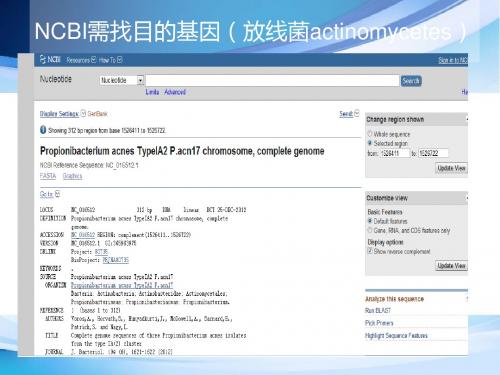Select Gene, RNA, and CDS features only

tap(370, 230)
